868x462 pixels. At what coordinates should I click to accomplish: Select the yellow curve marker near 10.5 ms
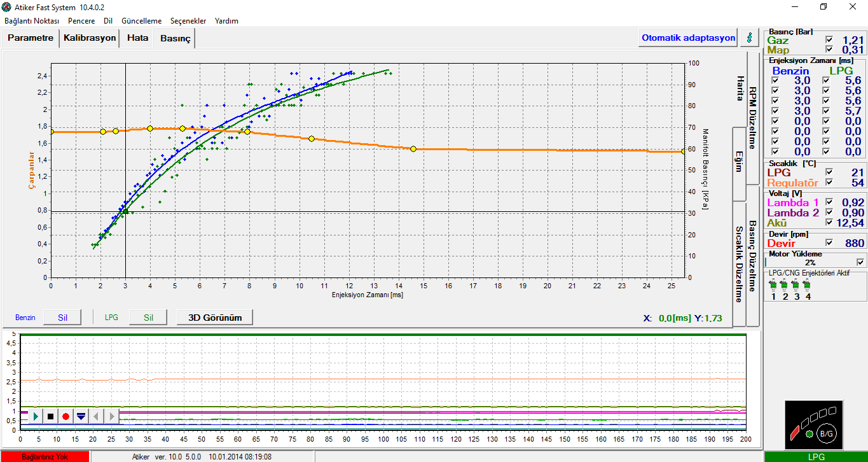[x=312, y=139]
